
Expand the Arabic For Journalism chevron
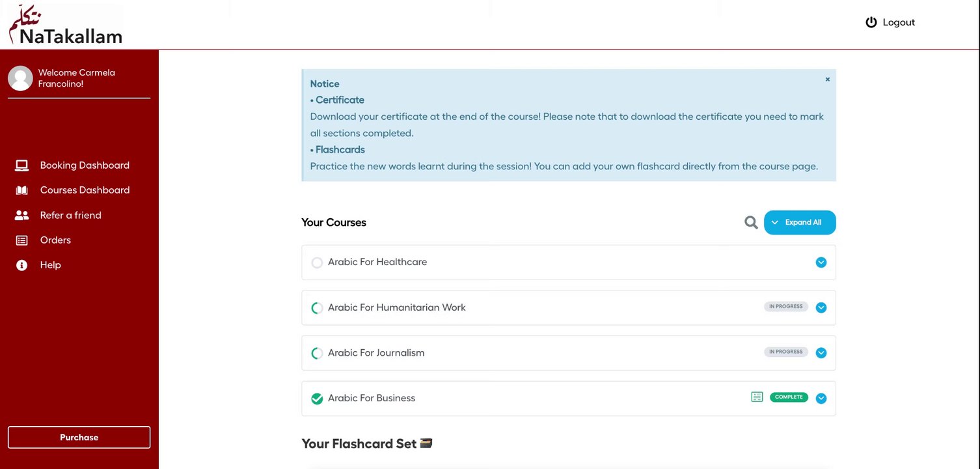click(821, 353)
